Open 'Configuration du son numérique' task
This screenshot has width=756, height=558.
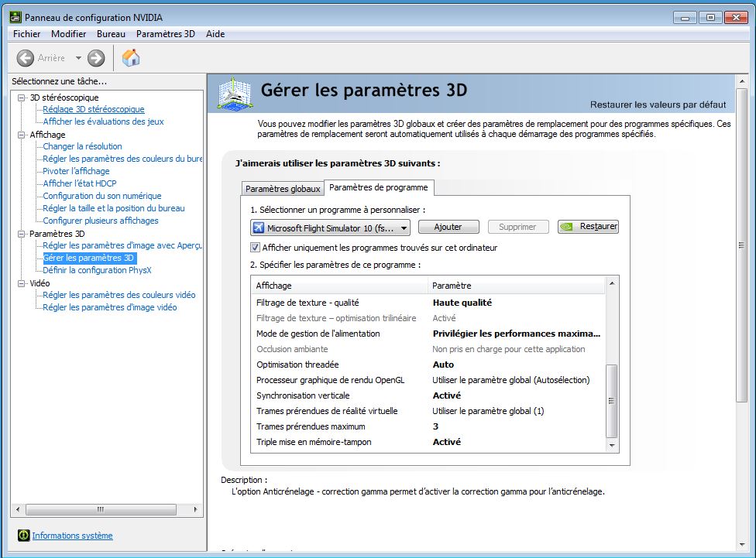(102, 196)
